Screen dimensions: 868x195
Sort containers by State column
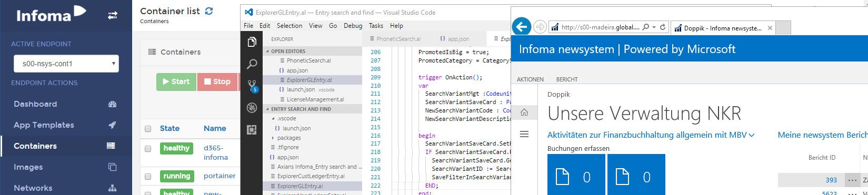click(169, 128)
